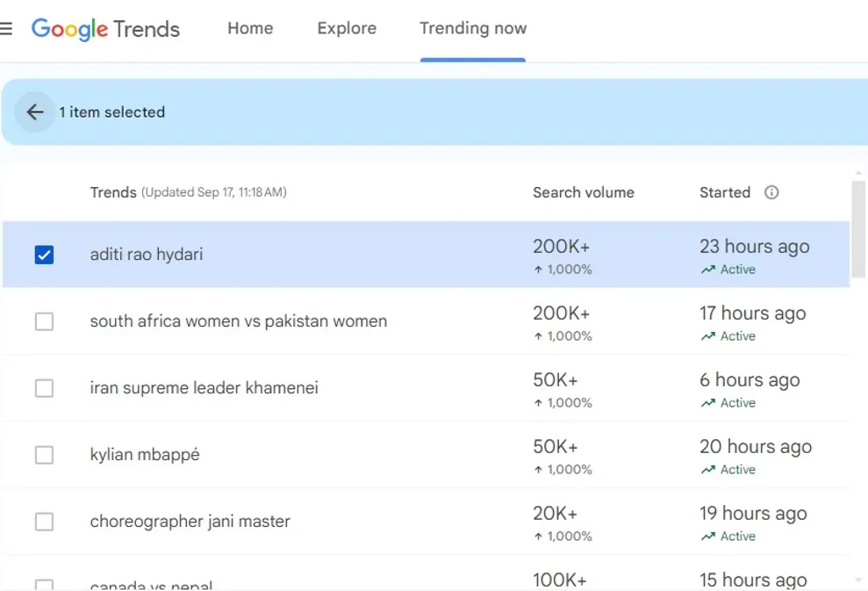Click the info icon next to Started
The image size is (868, 591).
(x=771, y=192)
